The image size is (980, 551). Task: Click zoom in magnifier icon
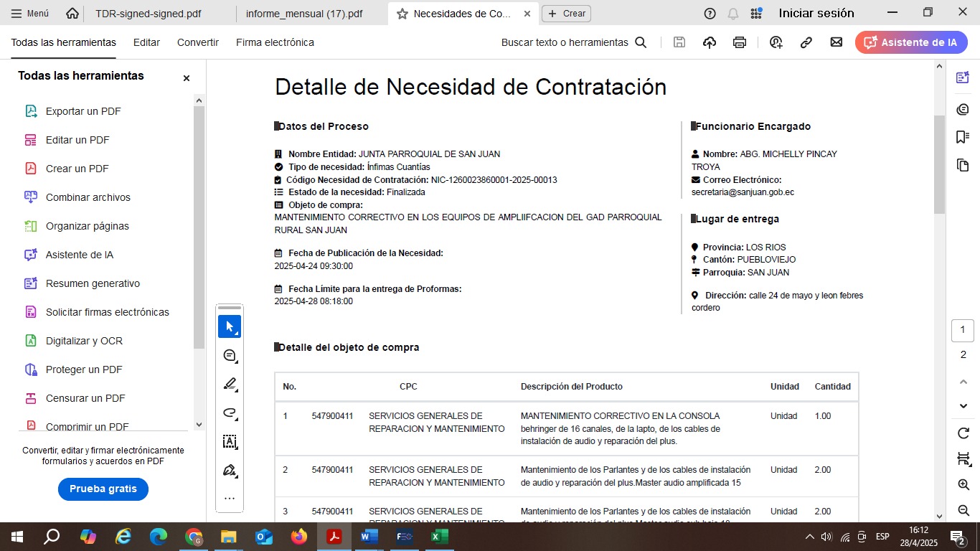[x=963, y=485]
